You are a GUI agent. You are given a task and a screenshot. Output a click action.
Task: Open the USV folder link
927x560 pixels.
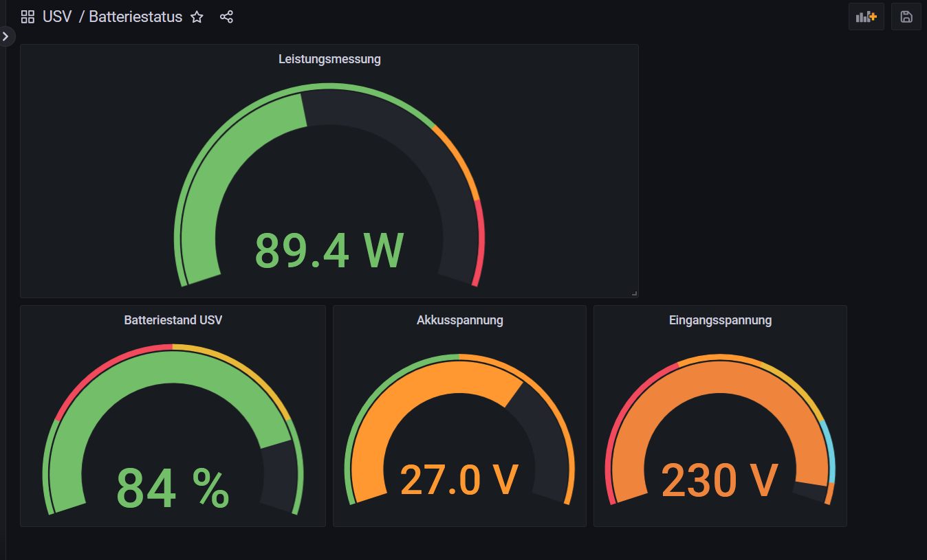(57, 17)
